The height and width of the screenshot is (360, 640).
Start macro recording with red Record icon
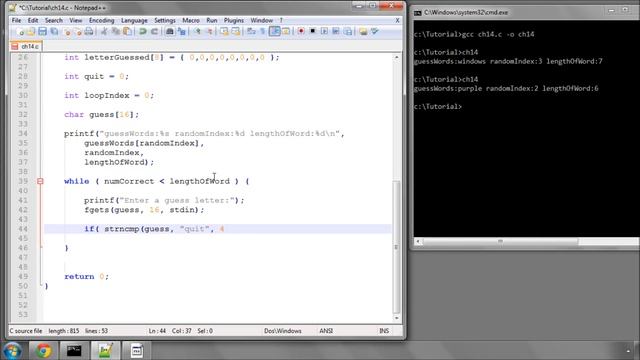(x=301, y=31)
